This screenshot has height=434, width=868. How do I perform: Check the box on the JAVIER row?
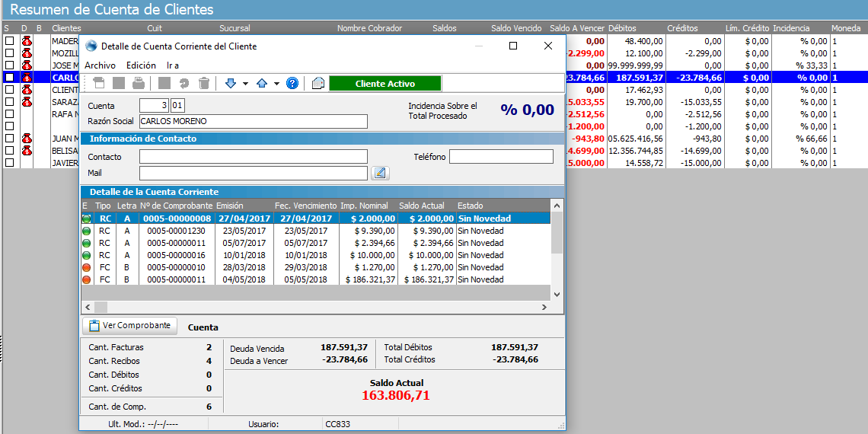9,163
